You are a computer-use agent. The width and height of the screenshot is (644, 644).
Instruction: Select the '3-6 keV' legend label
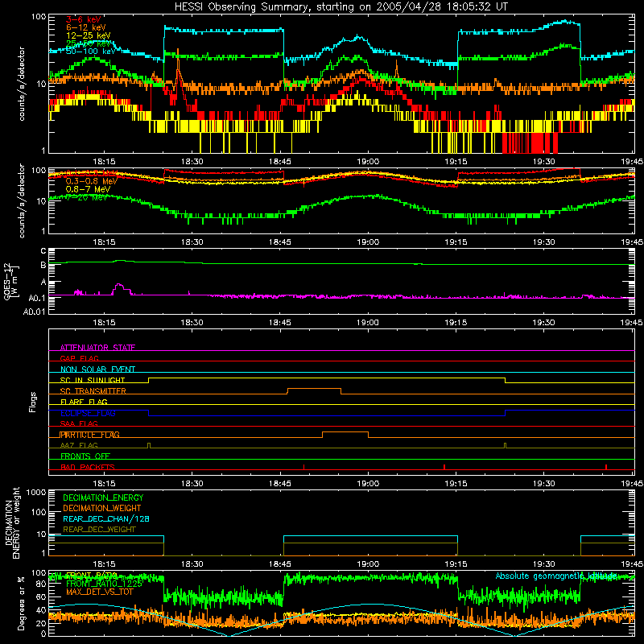point(83,19)
